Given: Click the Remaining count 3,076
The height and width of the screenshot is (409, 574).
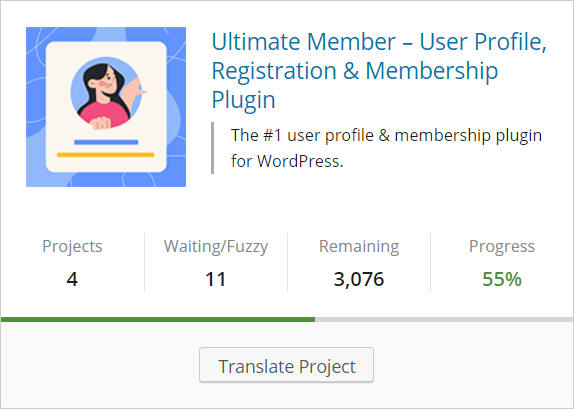Looking at the screenshot, I should (359, 279).
